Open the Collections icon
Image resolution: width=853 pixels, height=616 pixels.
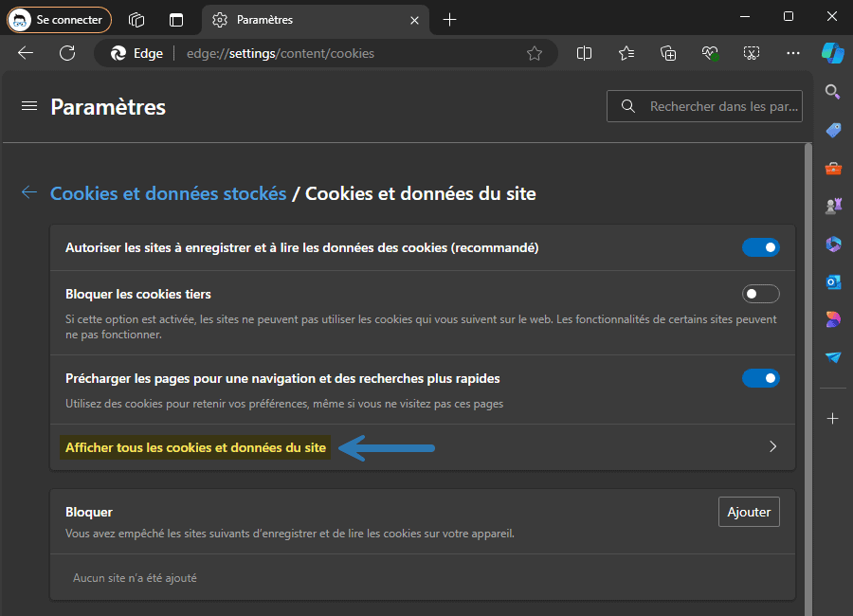[668, 53]
